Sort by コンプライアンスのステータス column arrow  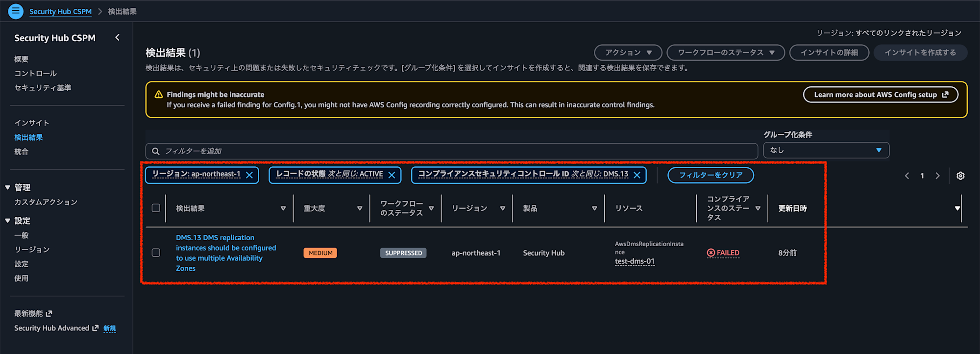click(758, 208)
